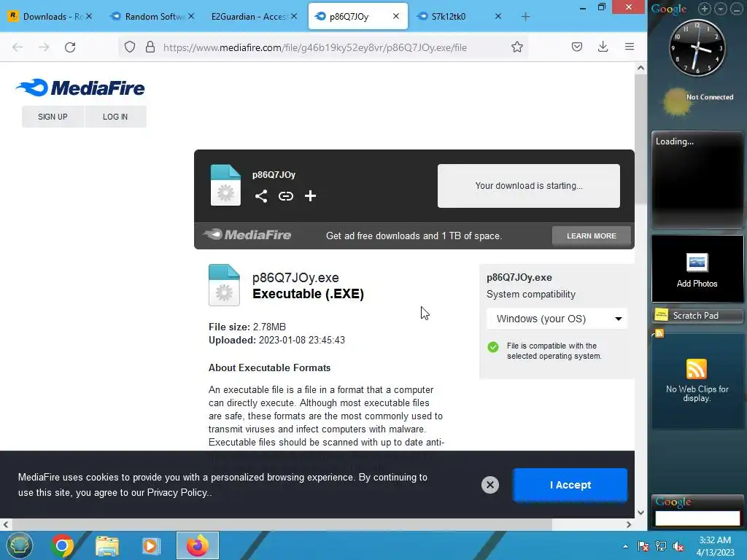747x560 pixels.
Task: Click the p86Q7JOy.exe file name heading
Action: coord(295,278)
